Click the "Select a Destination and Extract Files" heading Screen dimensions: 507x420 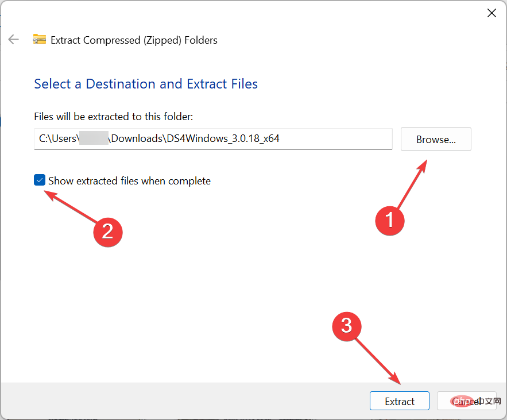(146, 84)
